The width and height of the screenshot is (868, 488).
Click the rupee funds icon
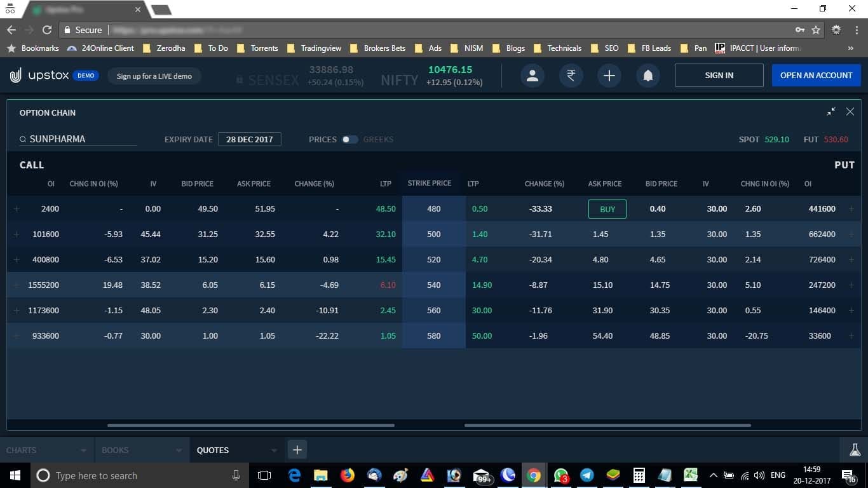(x=571, y=76)
